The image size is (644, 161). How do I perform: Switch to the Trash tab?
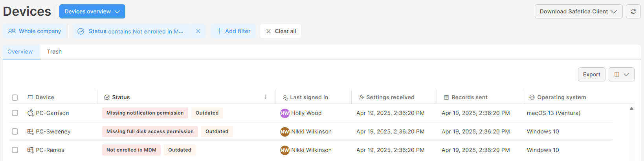click(x=54, y=52)
